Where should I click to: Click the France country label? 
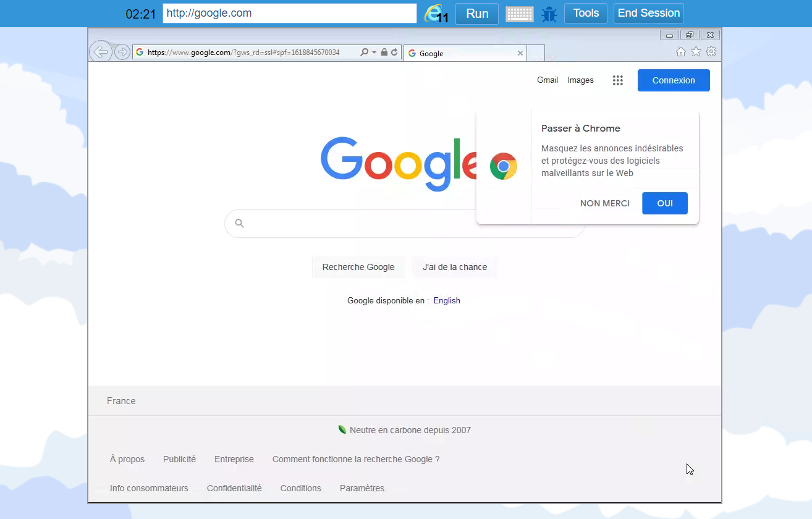(x=121, y=401)
